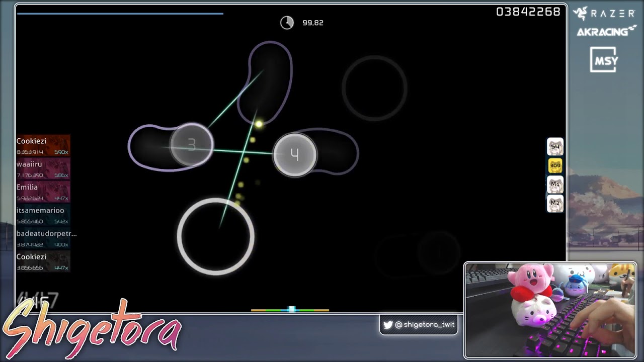Click the faint upcoming circle outline
Screen dimensions: 644x362
point(374,88)
